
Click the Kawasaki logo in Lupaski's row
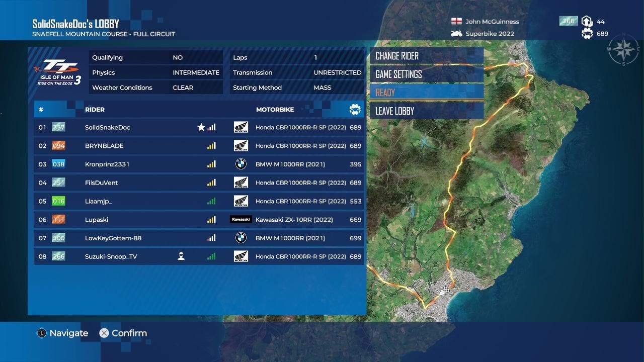pos(241,219)
